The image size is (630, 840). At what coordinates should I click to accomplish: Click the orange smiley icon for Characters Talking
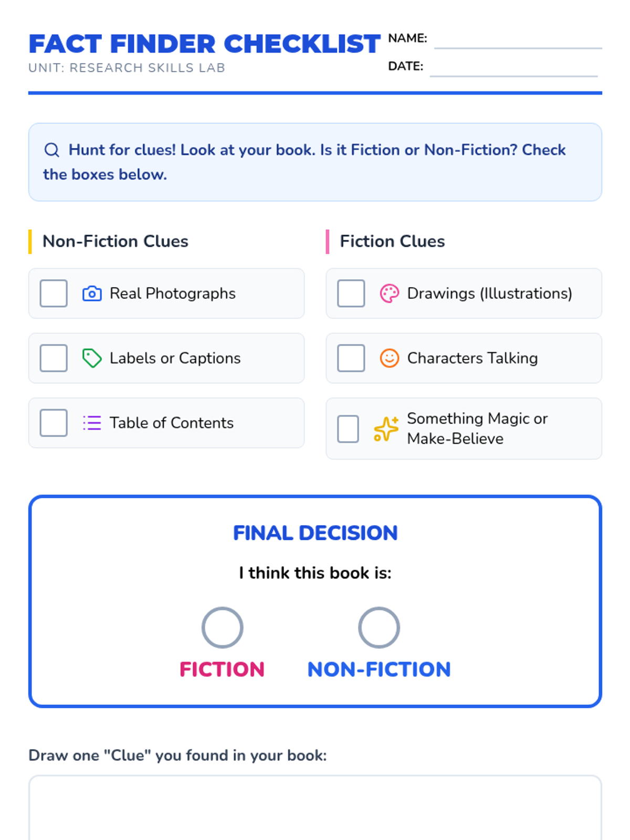(x=389, y=358)
